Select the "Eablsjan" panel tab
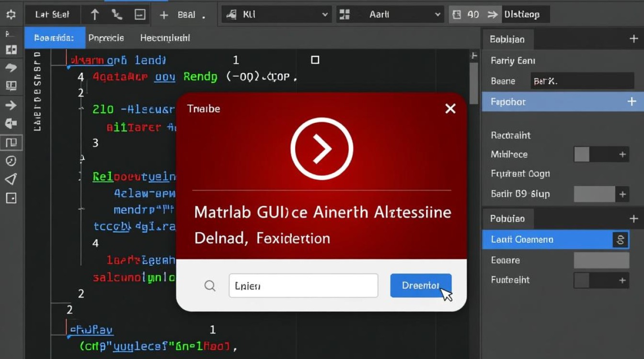Viewport: 644px width, 359px height. (507, 39)
